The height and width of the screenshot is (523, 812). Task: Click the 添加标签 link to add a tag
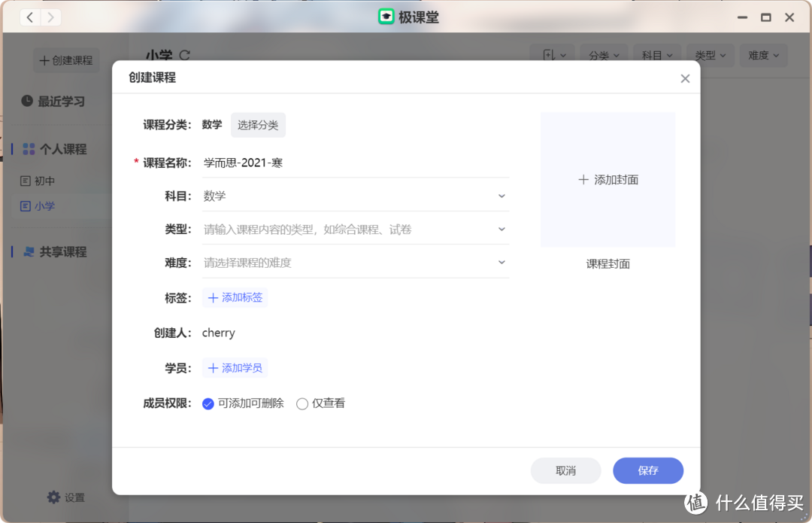(x=235, y=297)
